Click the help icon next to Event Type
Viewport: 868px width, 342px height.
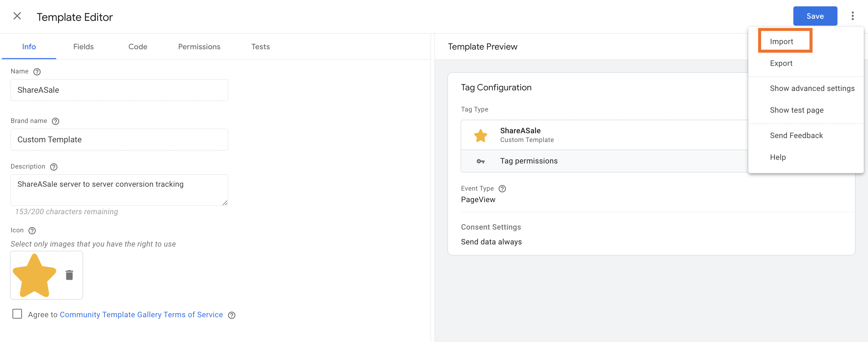point(502,189)
